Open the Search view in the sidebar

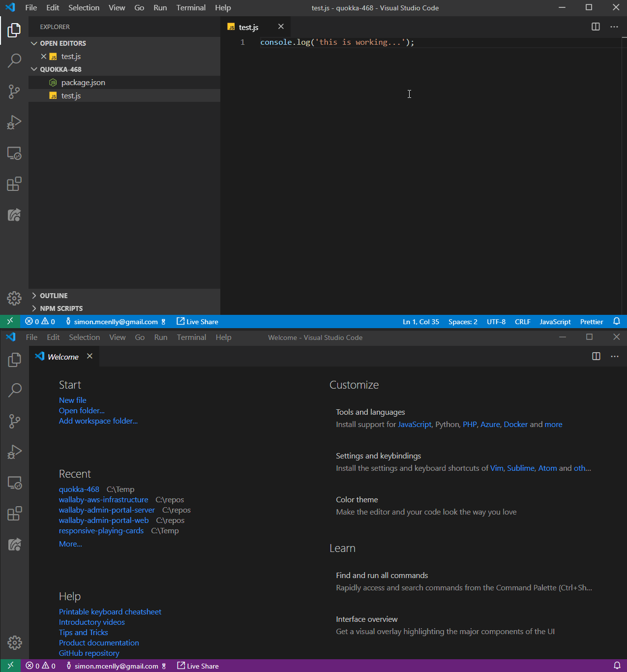[x=14, y=61]
